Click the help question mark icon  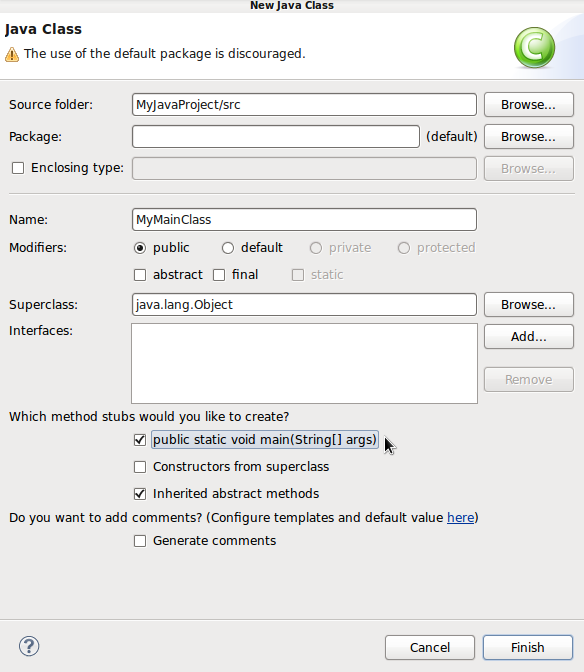tap(29, 646)
